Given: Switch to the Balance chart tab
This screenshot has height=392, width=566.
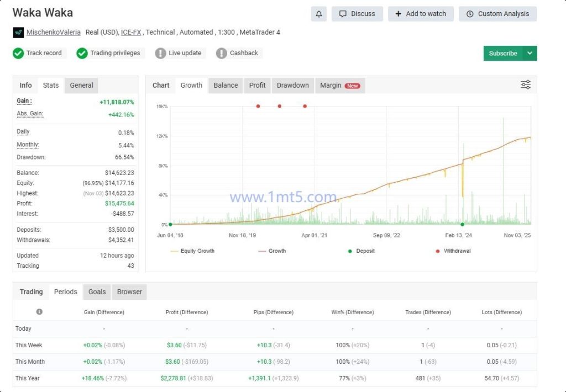Looking at the screenshot, I should (x=226, y=85).
